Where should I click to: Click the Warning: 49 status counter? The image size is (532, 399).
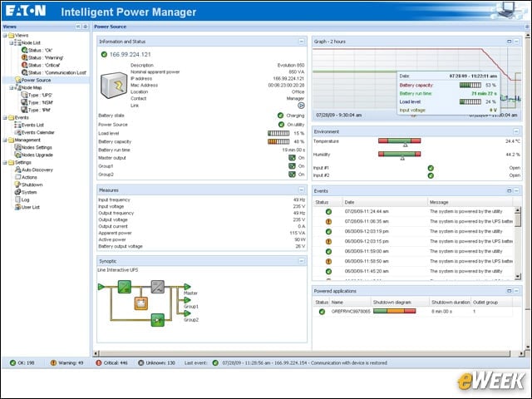click(x=66, y=362)
